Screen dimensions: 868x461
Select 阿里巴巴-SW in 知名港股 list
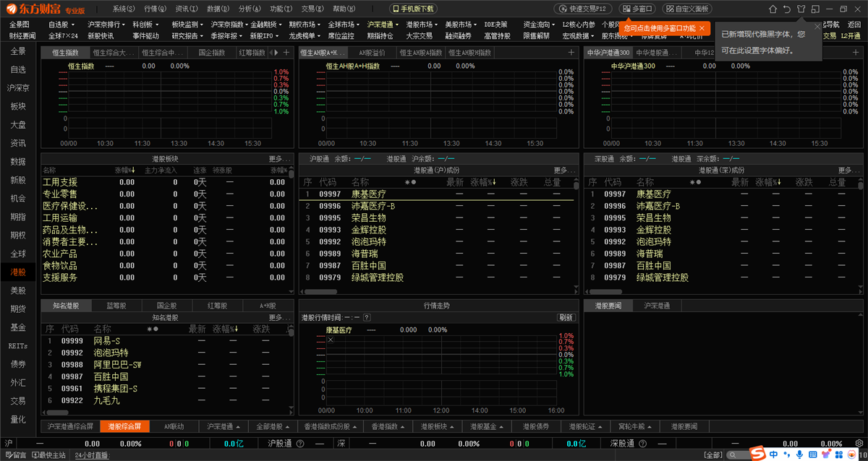coord(117,365)
